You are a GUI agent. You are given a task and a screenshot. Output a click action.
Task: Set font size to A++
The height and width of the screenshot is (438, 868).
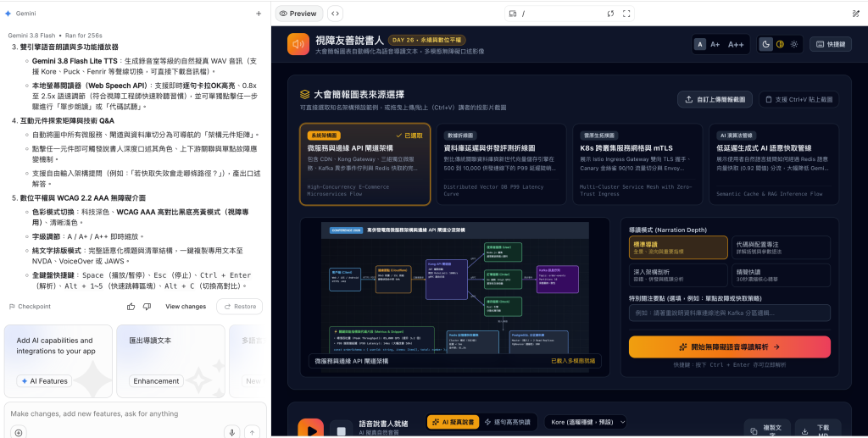pyautogui.click(x=736, y=44)
